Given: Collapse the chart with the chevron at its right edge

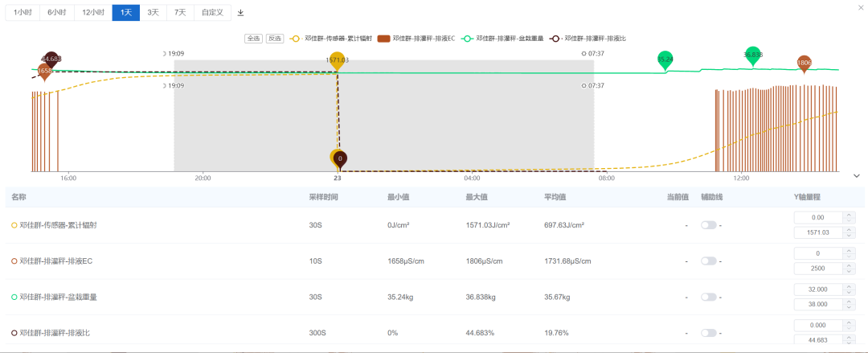Looking at the screenshot, I should 857,176.
